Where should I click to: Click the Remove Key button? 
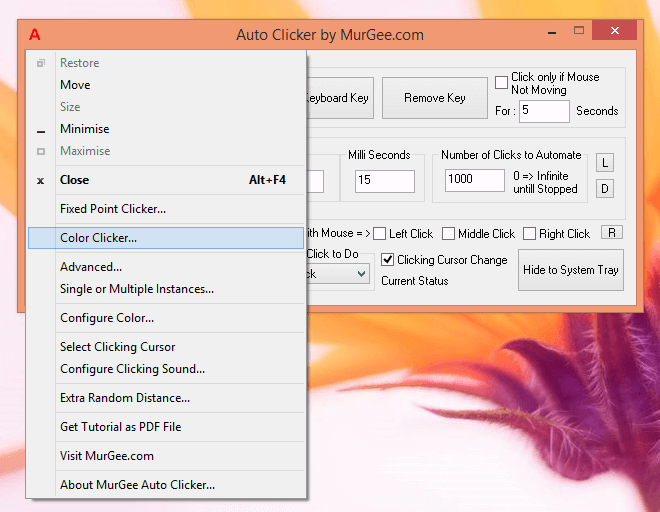pyautogui.click(x=435, y=98)
